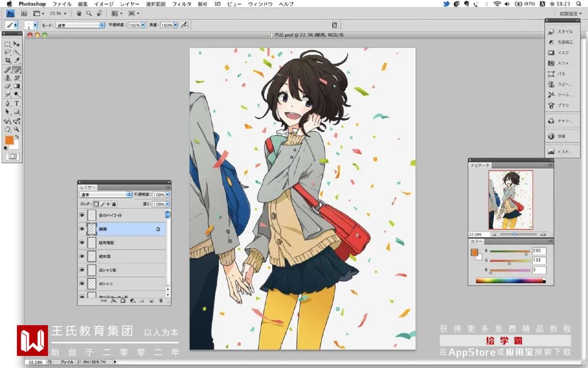Select the Pen tool

[x=8, y=104]
